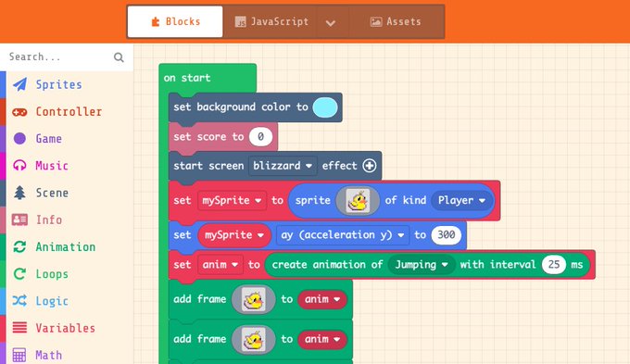Open the Jumping animation dropdown
The height and width of the screenshot is (364, 630).
[421, 264]
